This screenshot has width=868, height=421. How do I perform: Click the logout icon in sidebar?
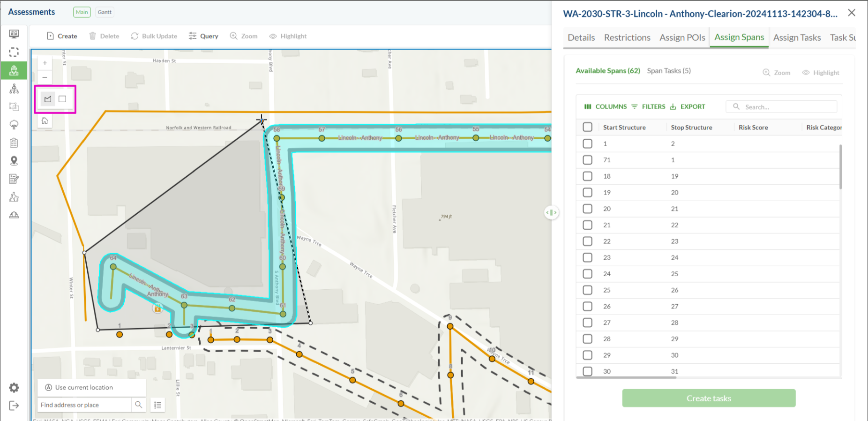pyautogui.click(x=14, y=406)
